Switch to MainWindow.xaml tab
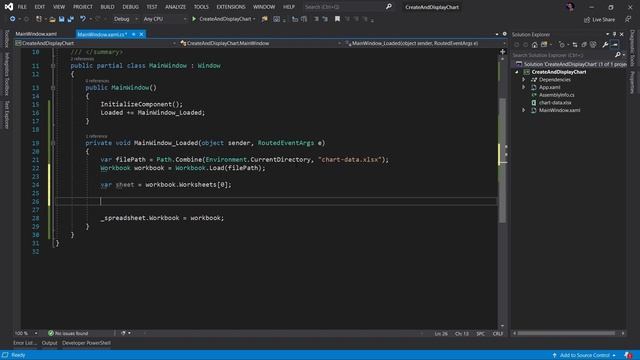Viewport: 640px width, 360px height. pos(36,34)
